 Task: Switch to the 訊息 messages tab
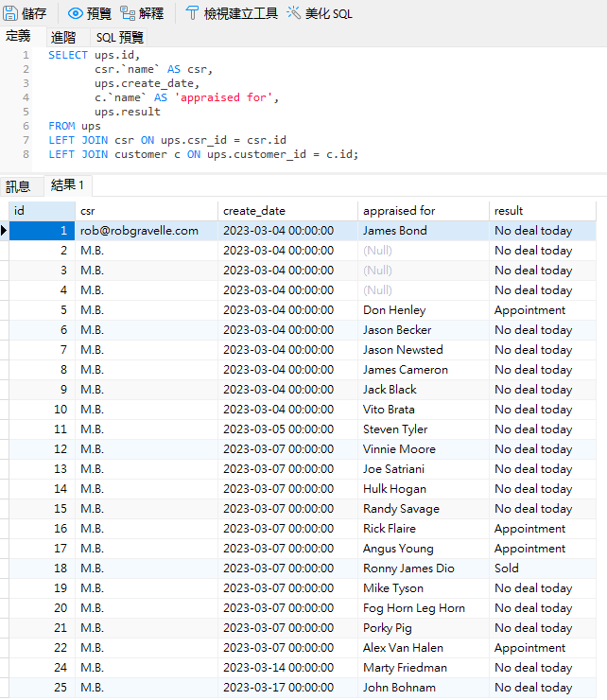click(19, 186)
